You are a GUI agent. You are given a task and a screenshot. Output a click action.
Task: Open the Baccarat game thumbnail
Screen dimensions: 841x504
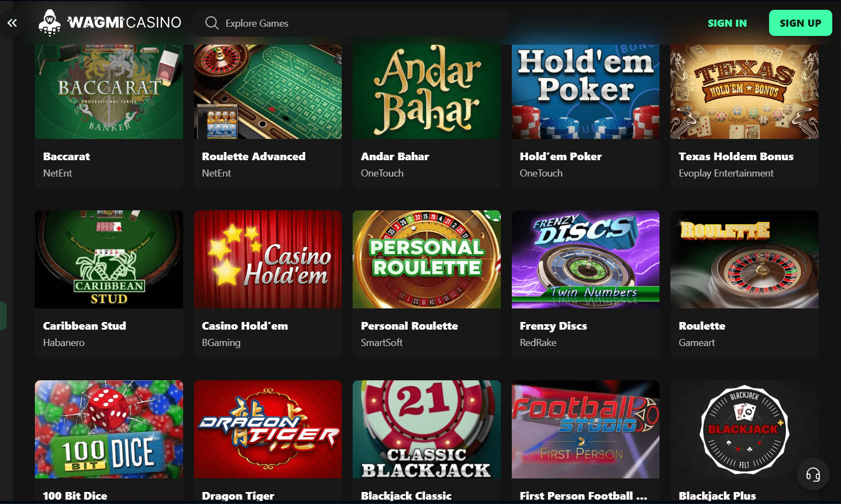[x=109, y=92]
